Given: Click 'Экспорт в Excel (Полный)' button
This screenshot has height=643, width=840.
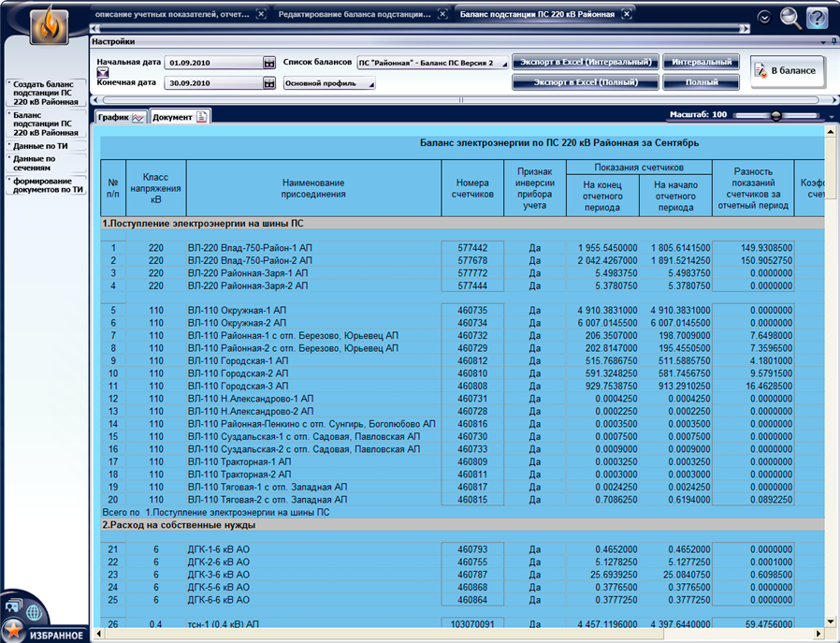Looking at the screenshot, I should 586,82.
